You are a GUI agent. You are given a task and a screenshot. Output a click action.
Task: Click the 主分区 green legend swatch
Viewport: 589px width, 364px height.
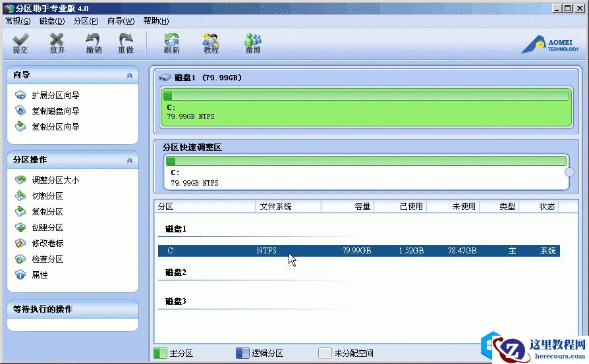[x=160, y=353]
